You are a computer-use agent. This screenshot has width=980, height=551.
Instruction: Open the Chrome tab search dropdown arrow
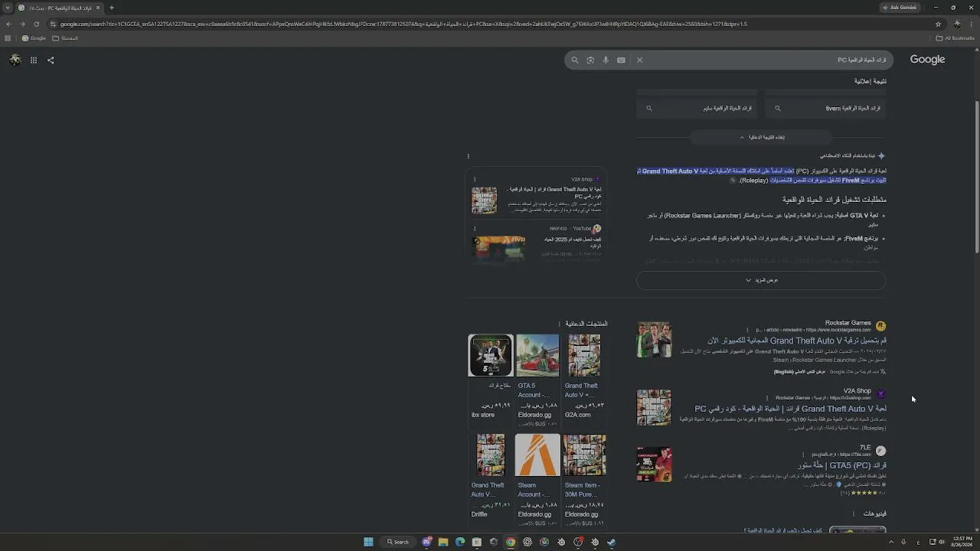[x=8, y=8]
